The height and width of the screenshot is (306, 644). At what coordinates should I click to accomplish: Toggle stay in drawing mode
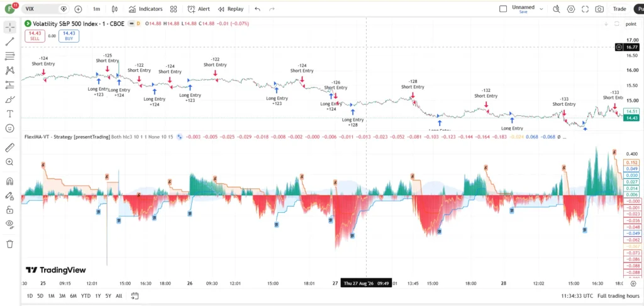pos(10,196)
